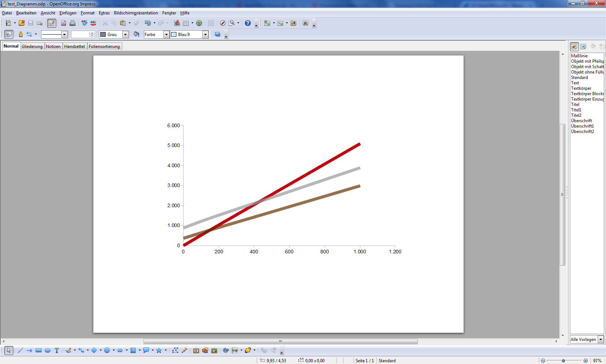The height and width of the screenshot is (364, 606).
Task: Toggle the shadow button in line toolbar
Action: (218, 35)
